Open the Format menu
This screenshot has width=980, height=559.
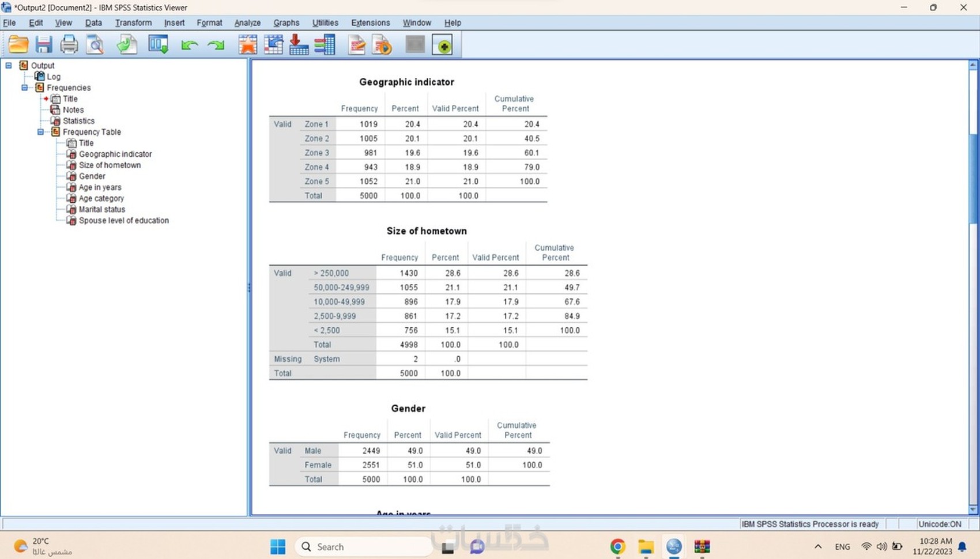(209, 23)
